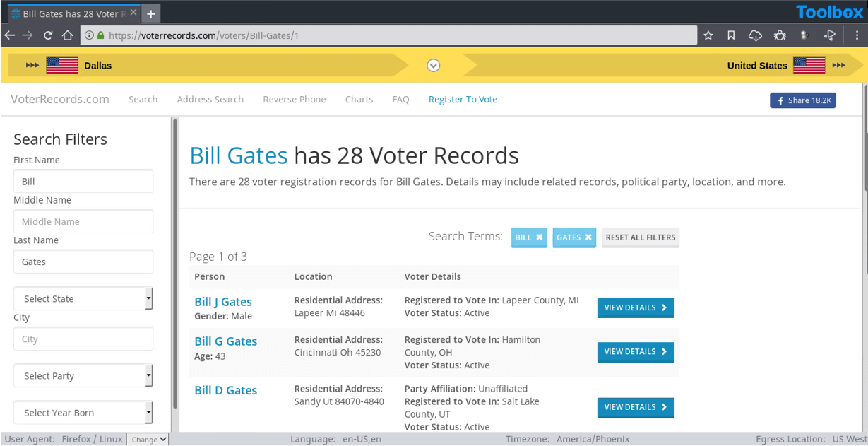868x446 pixels.
Task: Open a new tab with plus button
Action: coord(150,13)
